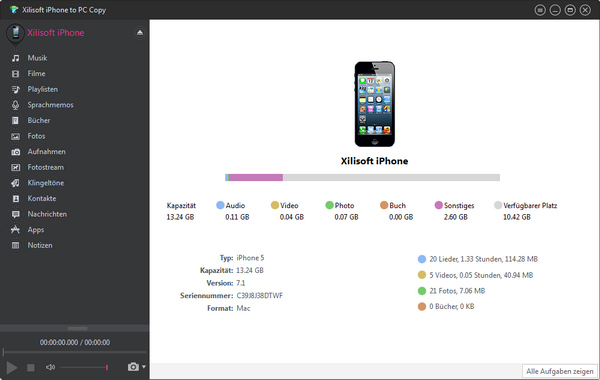Click the Nachrichten speech bubble icon
Image resolution: width=600 pixels, height=380 pixels.
pos(15,214)
